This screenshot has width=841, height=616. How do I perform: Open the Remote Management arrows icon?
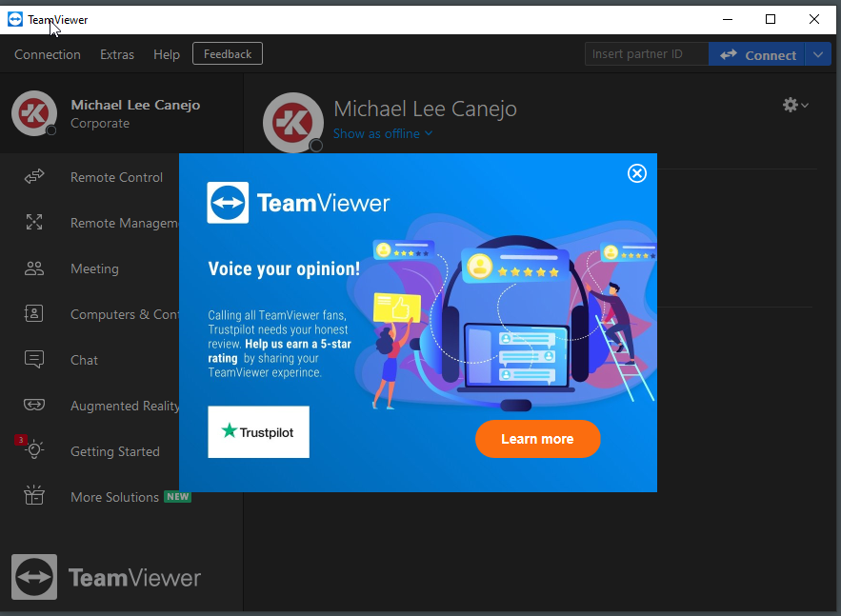[x=34, y=222]
